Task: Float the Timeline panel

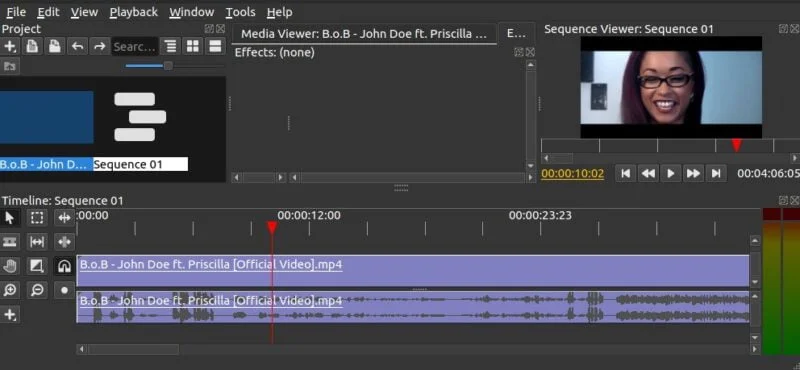Action: (x=784, y=200)
